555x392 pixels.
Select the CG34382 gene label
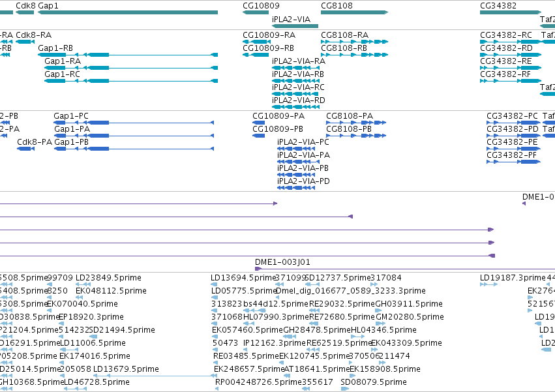[x=498, y=6]
